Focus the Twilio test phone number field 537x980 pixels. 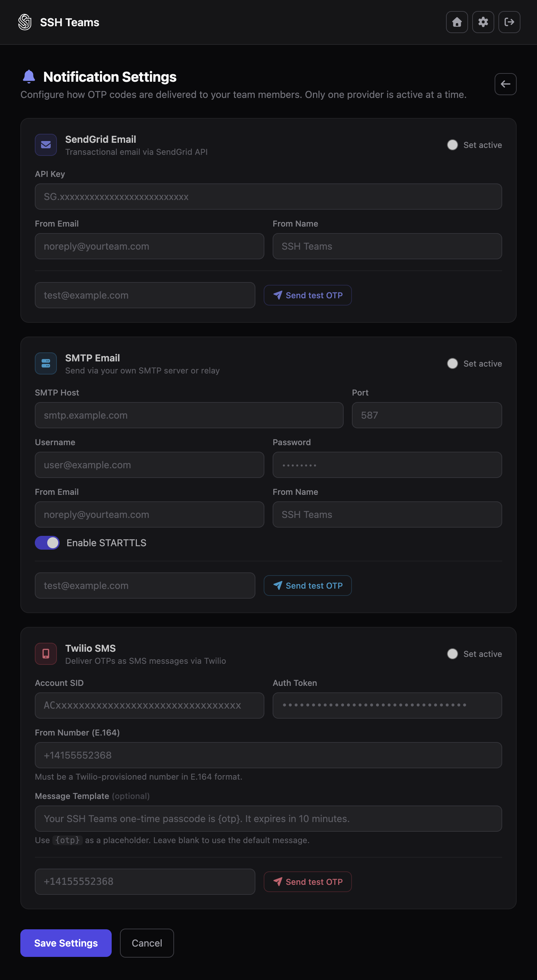point(145,882)
